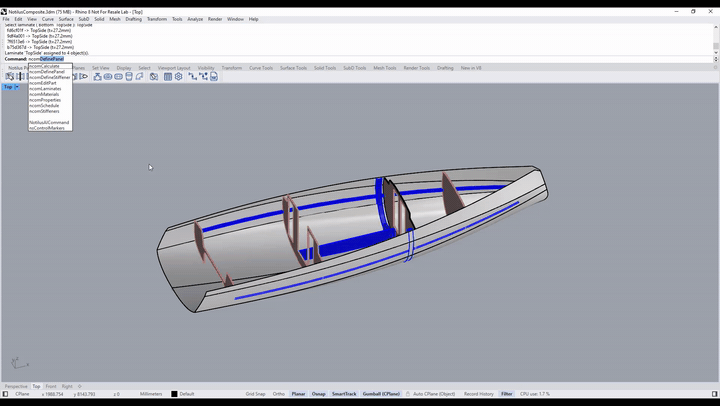
Task: Click into the Command input field
Action: [370, 59]
